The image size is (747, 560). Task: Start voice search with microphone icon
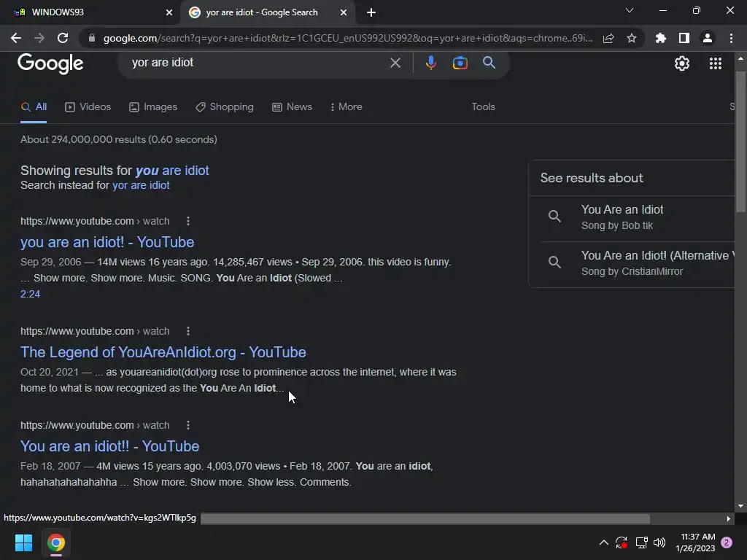click(x=430, y=63)
